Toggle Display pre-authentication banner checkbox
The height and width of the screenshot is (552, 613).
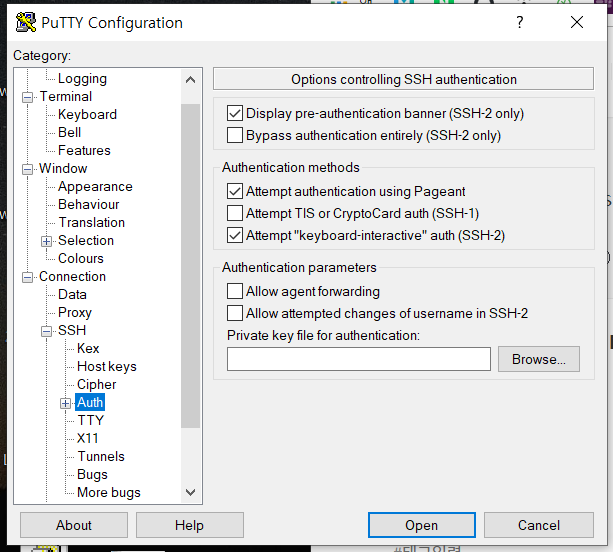pyautogui.click(x=235, y=113)
